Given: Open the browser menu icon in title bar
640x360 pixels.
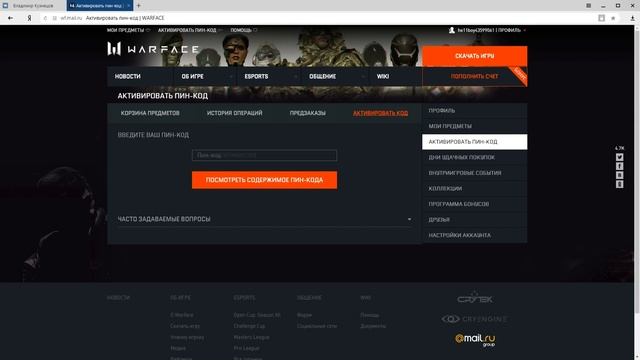Looking at the screenshot, I should pyautogui.click(x=589, y=6).
